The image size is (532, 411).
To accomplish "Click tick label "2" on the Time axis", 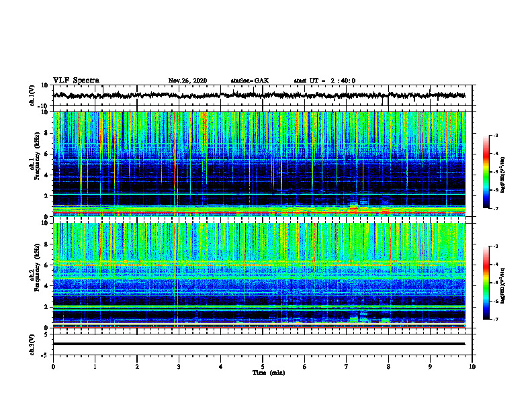I will pyautogui.click(x=137, y=367).
